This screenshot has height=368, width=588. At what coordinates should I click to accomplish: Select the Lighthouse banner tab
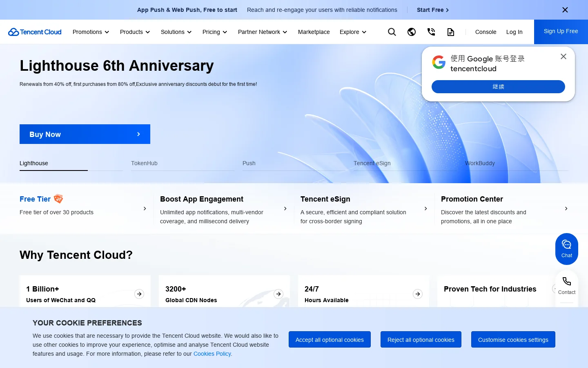pyautogui.click(x=71, y=163)
